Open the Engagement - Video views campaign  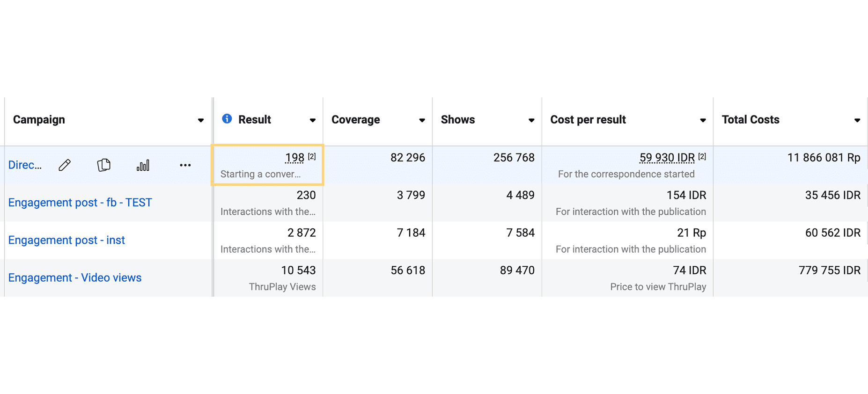[x=75, y=277]
